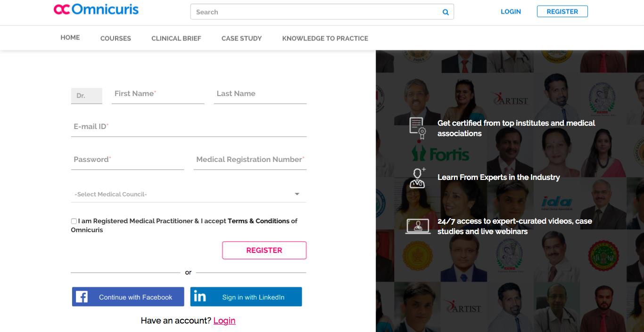Go to the Clinical Brief tab
The height and width of the screenshot is (332, 644).
176,38
